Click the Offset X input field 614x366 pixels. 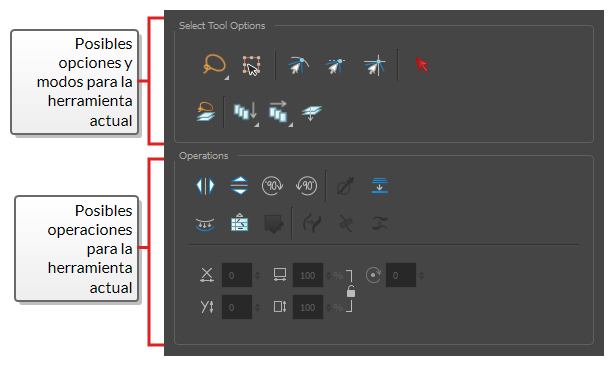pyautogui.click(x=237, y=275)
